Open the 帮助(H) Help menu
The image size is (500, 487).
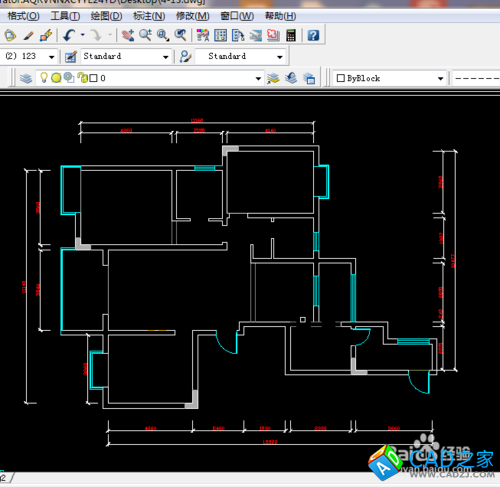(x=280, y=16)
